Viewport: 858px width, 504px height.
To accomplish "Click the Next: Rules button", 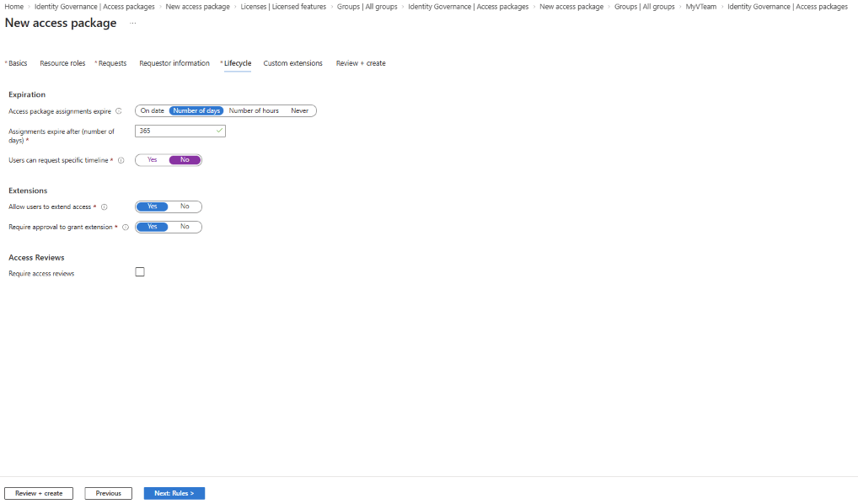I will (174, 493).
